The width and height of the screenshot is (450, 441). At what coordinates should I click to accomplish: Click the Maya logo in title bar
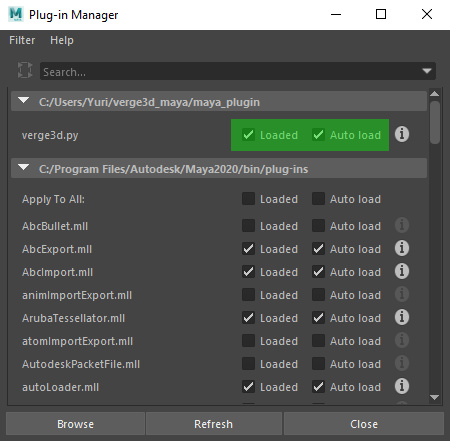pyautogui.click(x=16, y=14)
